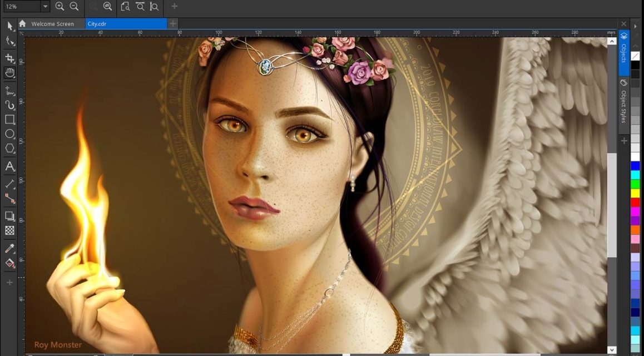Open the color palette flyout arrow
Image resolution: width=644 pixels, height=356 pixels.
(635, 26)
